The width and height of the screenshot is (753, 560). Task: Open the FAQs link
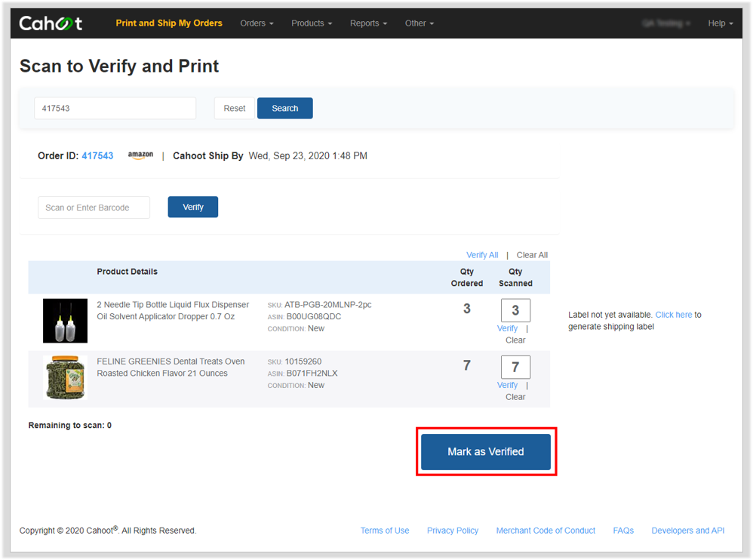point(623,531)
